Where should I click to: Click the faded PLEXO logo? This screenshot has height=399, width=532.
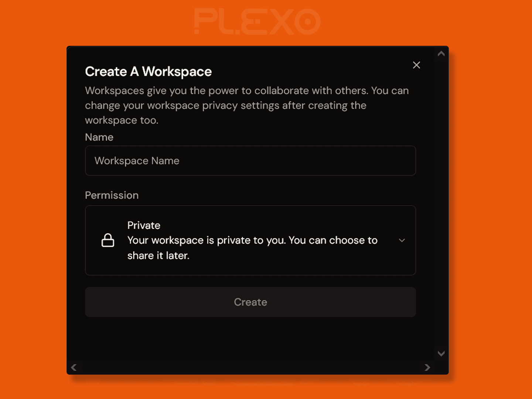tap(258, 21)
